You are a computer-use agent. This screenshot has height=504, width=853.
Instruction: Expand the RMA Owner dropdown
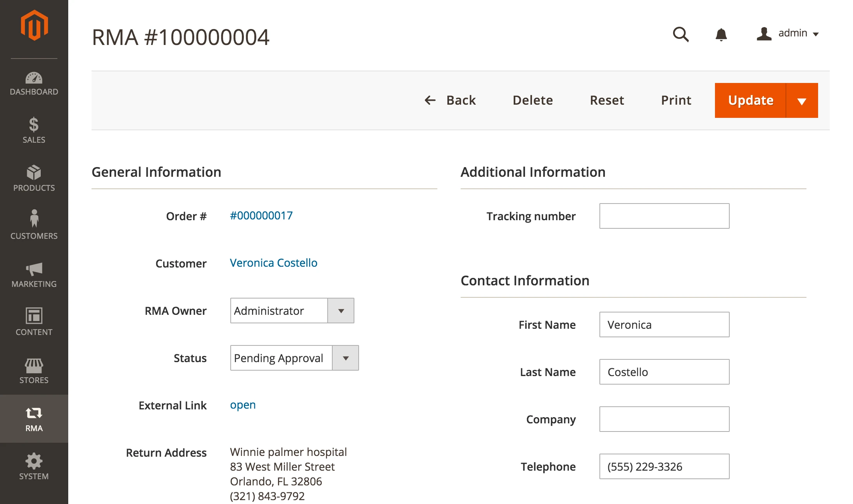[x=341, y=311]
